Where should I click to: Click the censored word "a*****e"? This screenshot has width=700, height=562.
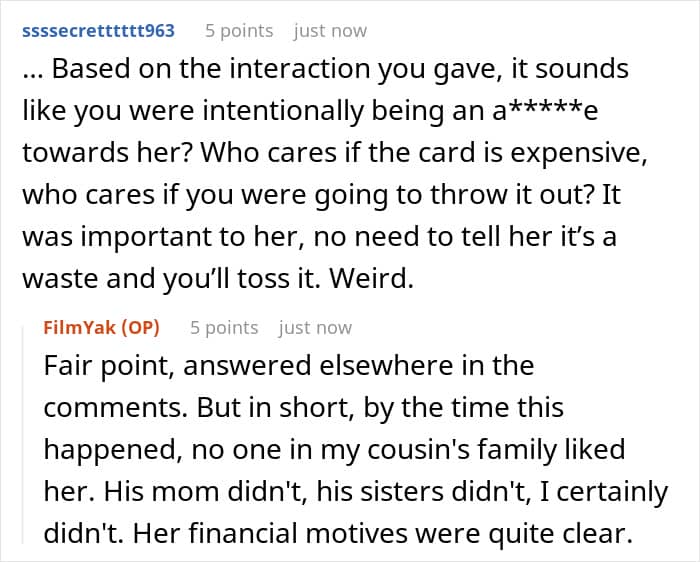coord(548,112)
